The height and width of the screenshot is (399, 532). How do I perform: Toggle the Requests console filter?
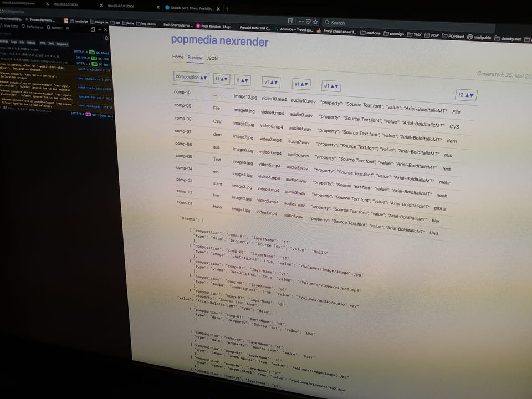tap(62, 44)
